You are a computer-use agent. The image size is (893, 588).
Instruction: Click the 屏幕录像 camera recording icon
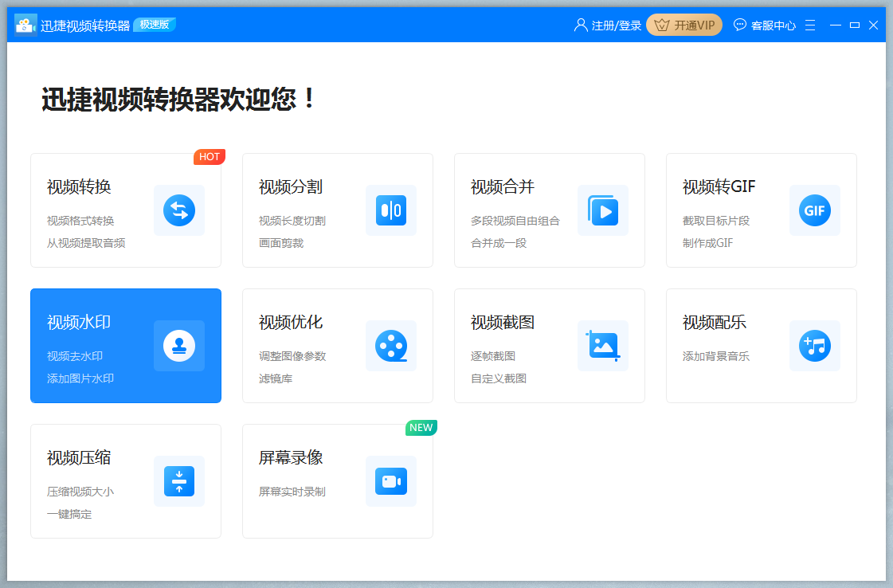pyautogui.click(x=391, y=481)
